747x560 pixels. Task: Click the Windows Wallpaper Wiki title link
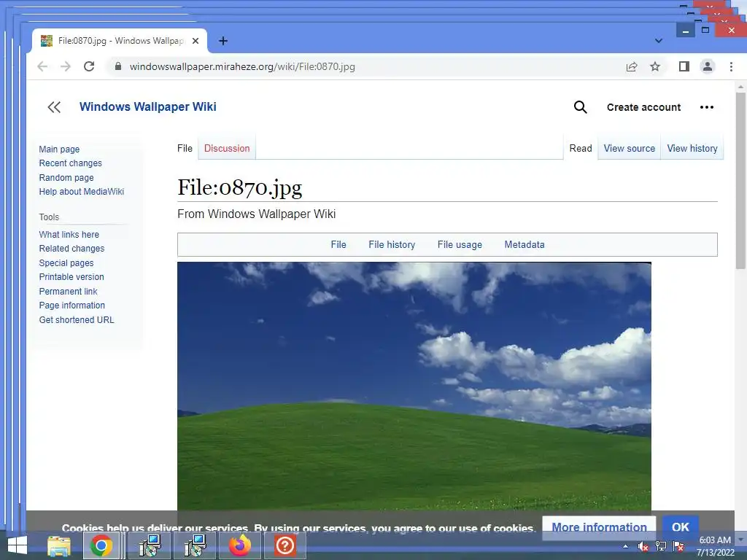(147, 106)
